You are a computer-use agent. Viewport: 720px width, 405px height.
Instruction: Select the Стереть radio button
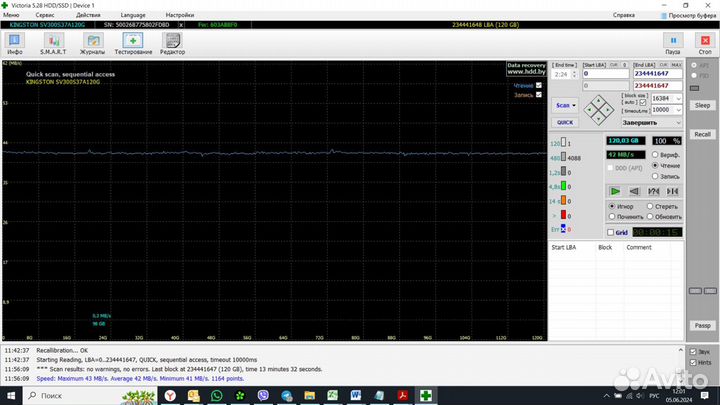(x=650, y=206)
